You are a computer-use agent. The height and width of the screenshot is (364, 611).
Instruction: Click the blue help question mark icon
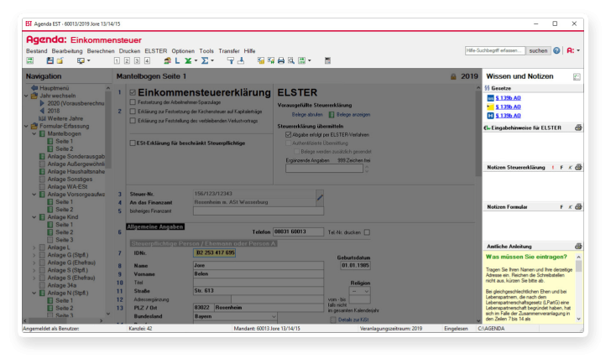556,50
